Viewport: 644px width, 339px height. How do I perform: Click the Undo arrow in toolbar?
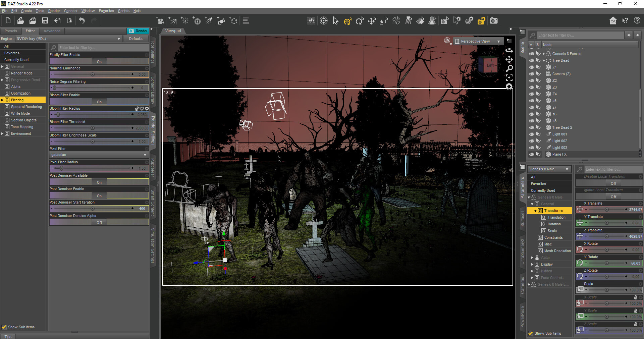click(82, 21)
